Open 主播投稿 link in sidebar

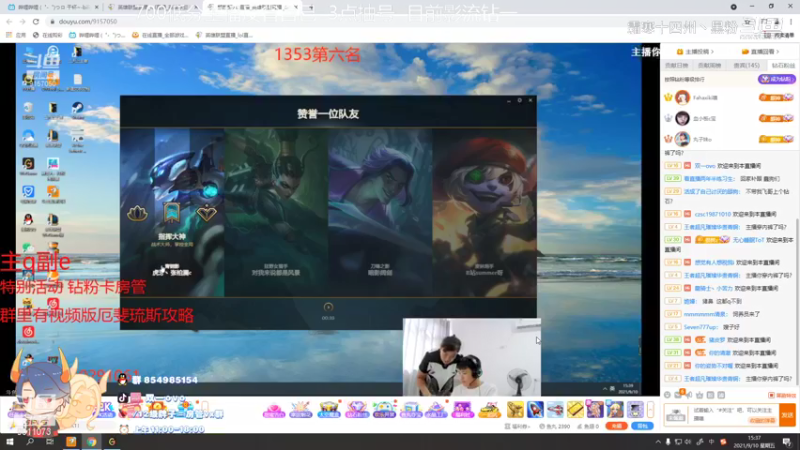(695, 52)
